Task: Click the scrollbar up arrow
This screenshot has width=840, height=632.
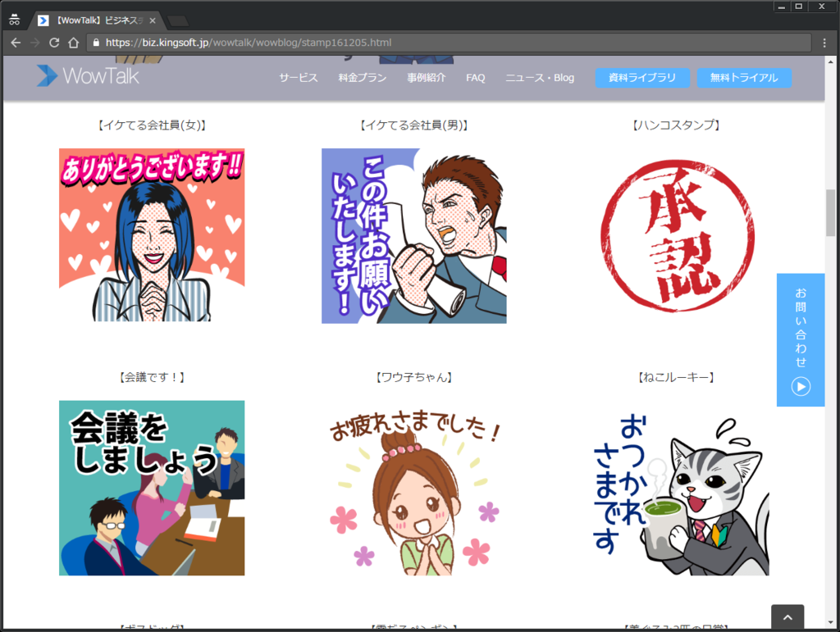Action: [x=830, y=61]
